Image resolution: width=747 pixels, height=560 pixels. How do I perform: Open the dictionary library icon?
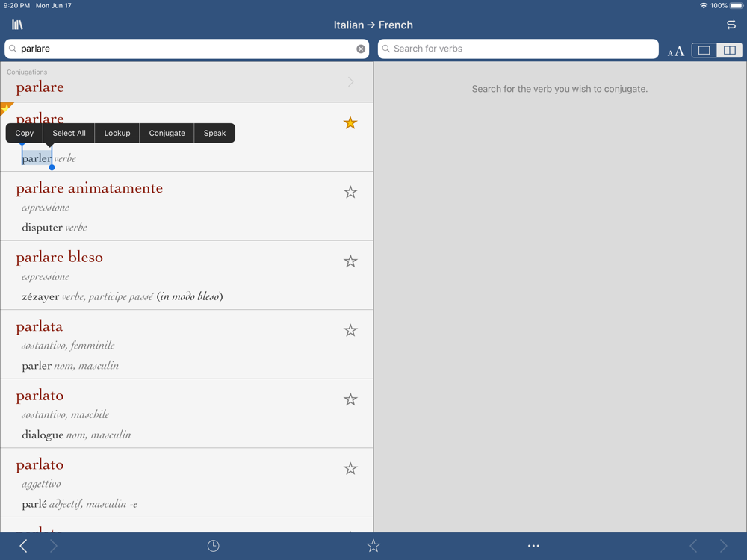point(17,25)
